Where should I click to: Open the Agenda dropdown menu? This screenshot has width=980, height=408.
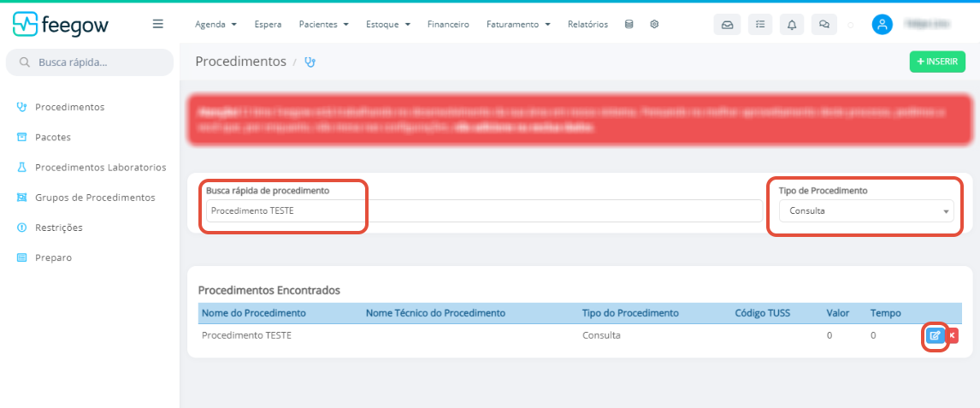pos(215,24)
